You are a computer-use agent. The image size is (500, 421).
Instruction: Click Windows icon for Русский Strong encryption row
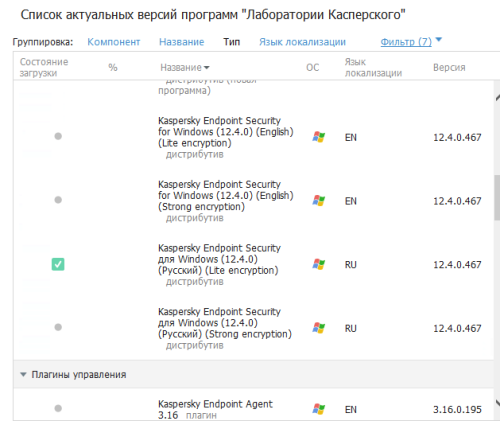pyautogui.click(x=319, y=328)
